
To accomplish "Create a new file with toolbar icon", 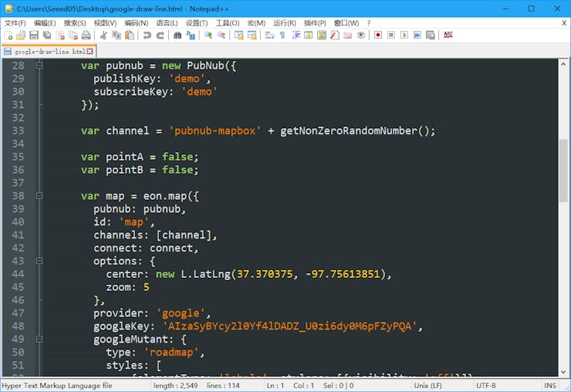I will 8,35.
